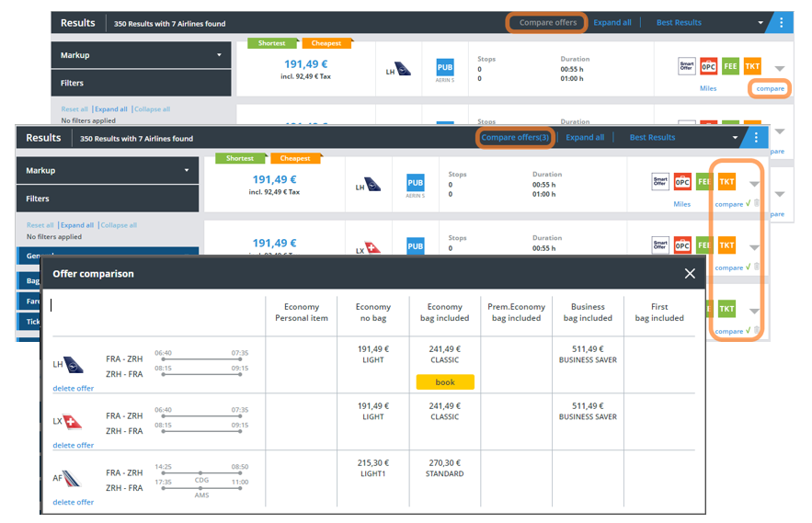Click the Smart Offer icon in top row

click(x=686, y=66)
